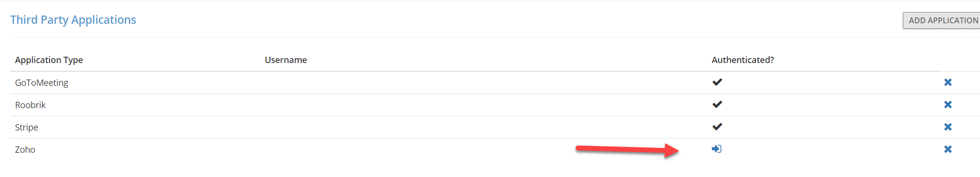Click the Authenticated? column header
Image resolution: width=980 pixels, height=177 pixels.
[x=743, y=60]
